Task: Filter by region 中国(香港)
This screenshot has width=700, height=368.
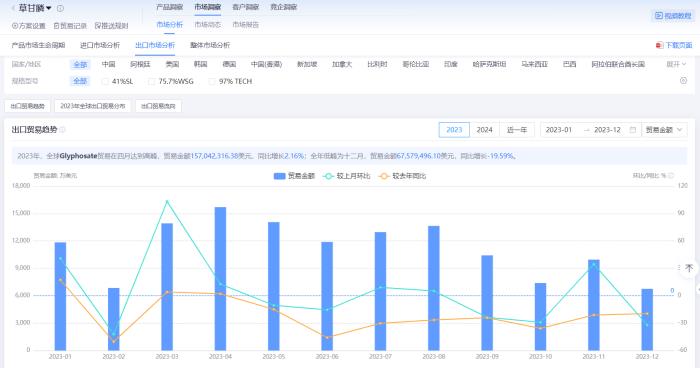Action: pos(267,64)
